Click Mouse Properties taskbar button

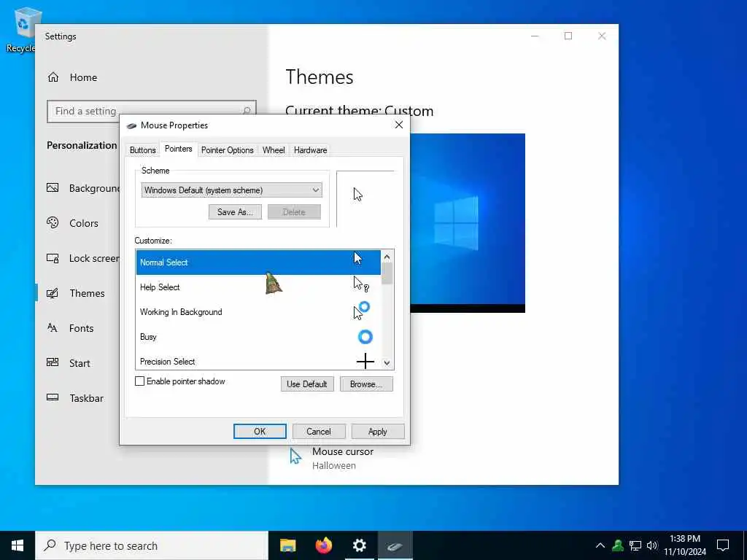pos(395,545)
